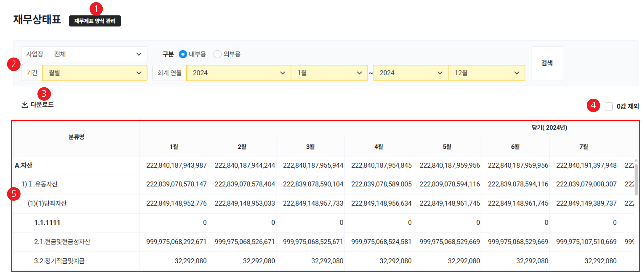Select the 2.1.현금및현금성자산 row

tap(62, 242)
